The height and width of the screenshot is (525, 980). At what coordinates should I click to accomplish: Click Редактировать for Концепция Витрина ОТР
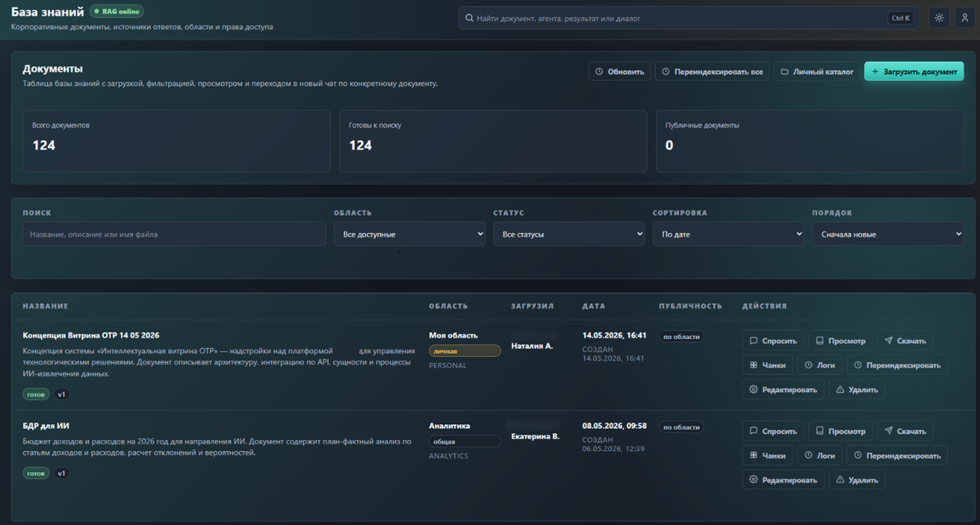(x=783, y=389)
